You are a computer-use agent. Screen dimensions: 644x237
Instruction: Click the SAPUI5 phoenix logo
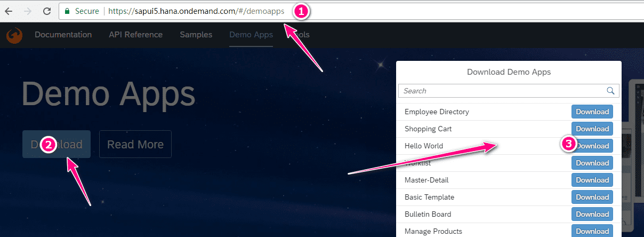[13, 35]
